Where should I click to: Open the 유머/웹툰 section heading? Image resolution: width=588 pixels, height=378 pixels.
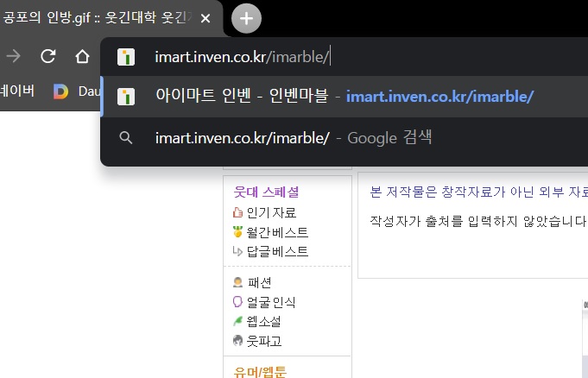260,372
